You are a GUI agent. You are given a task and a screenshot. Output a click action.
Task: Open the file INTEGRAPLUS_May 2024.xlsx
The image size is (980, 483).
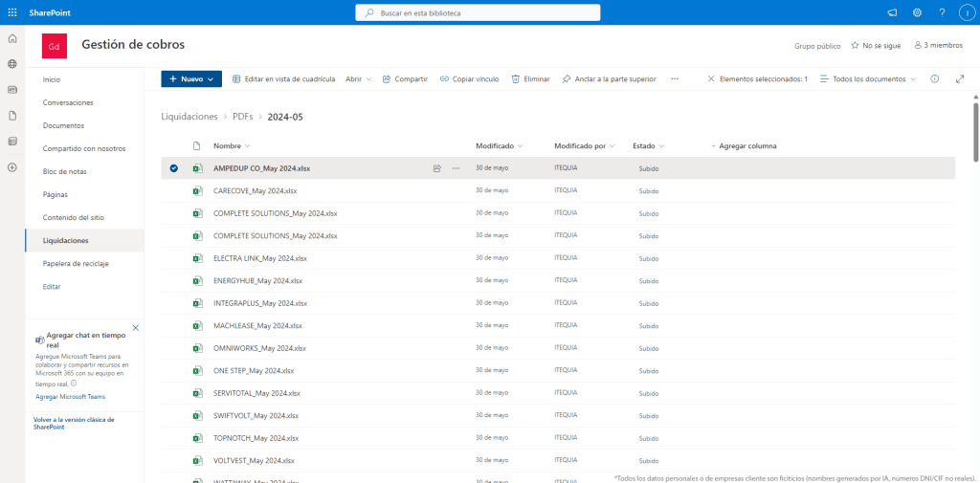(x=260, y=303)
